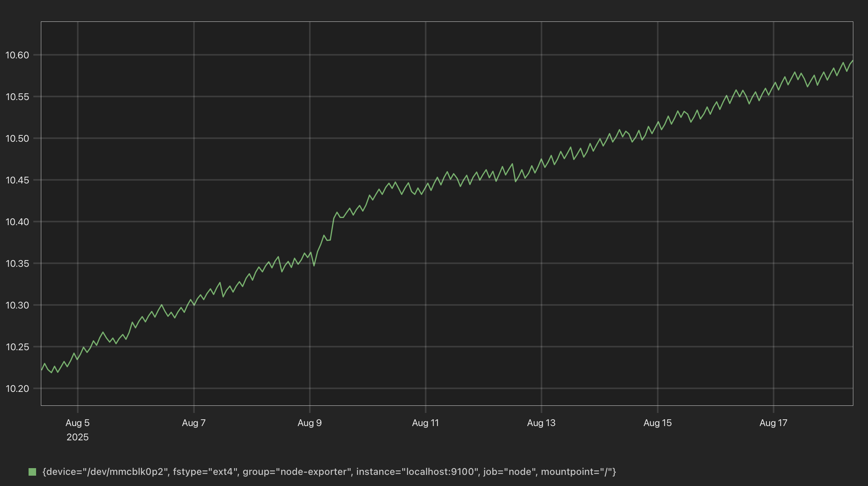This screenshot has height=486, width=868.
Task: Click the 10.30 y-axis tick label
Action: click(17, 305)
